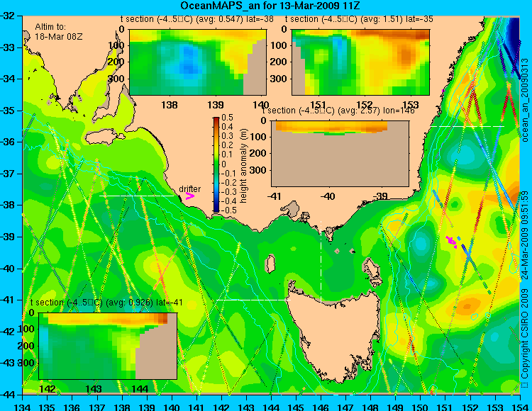This screenshot has width=532, height=411.
Task: Click the "154" longitude axis label
Action: 520,407
